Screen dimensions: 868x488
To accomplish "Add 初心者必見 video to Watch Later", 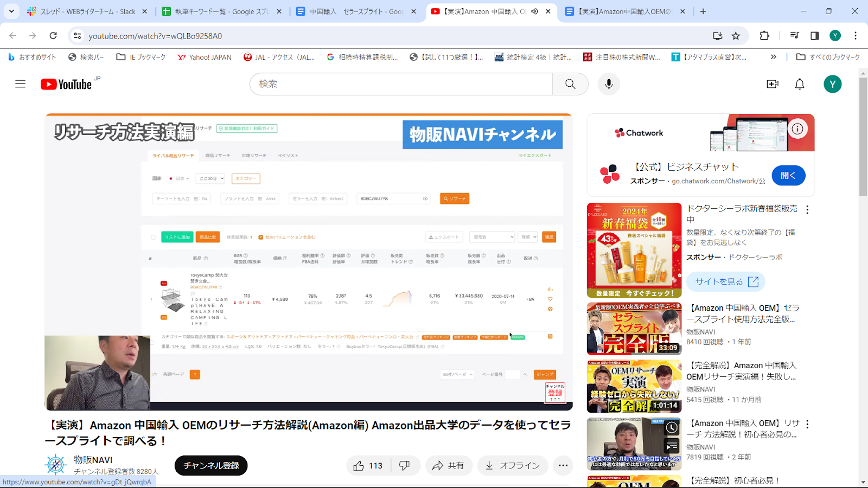I will (672, 428).
